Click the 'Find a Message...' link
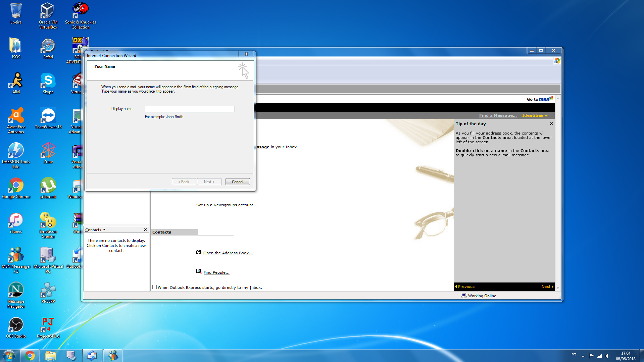This screenshot has width=644, height=362. pos(498,115)
